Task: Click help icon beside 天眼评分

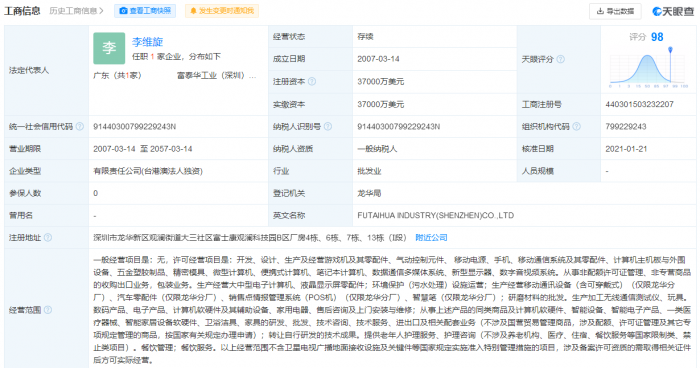Action: pos(561,59)
